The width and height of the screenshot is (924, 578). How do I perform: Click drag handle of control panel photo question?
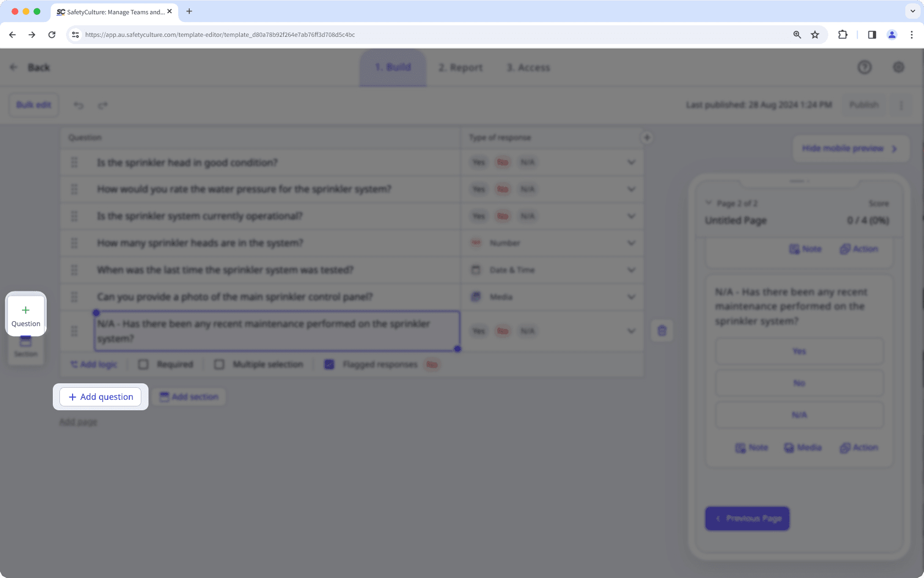[74, 297]
